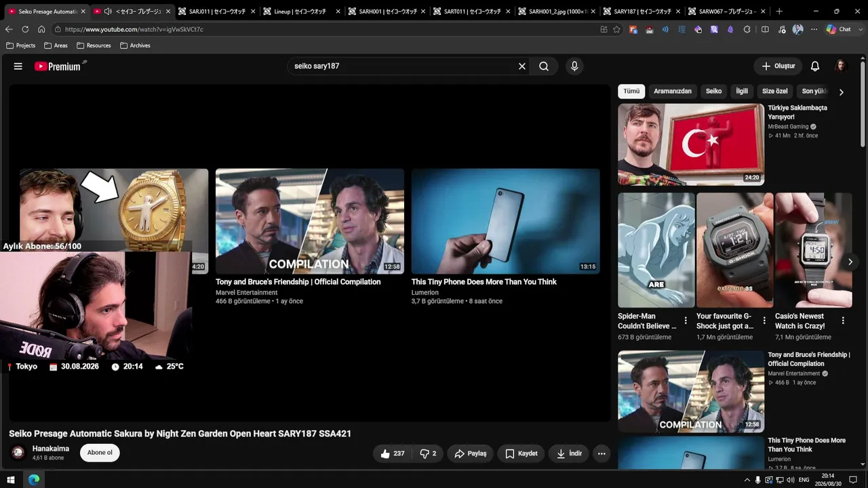Close the SART011 tab
The height and width of the screenshot is (488, 868).
click(x=508, y=12)
